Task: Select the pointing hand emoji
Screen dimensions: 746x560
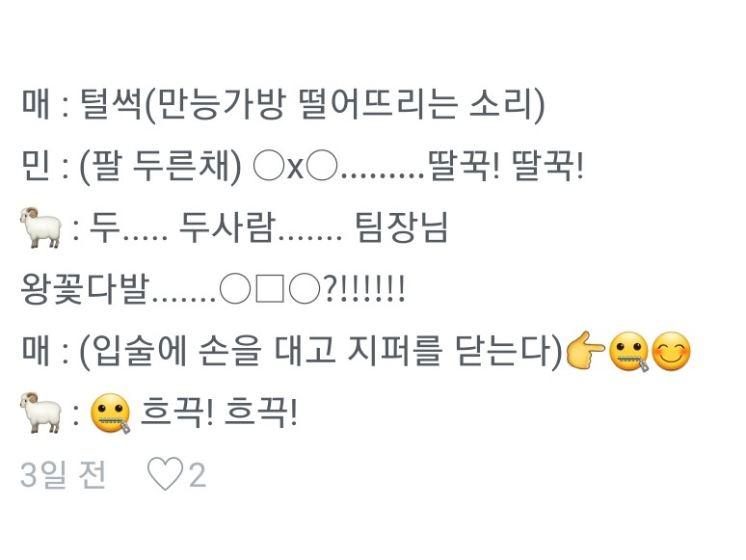Action: (x=586, y=351)
